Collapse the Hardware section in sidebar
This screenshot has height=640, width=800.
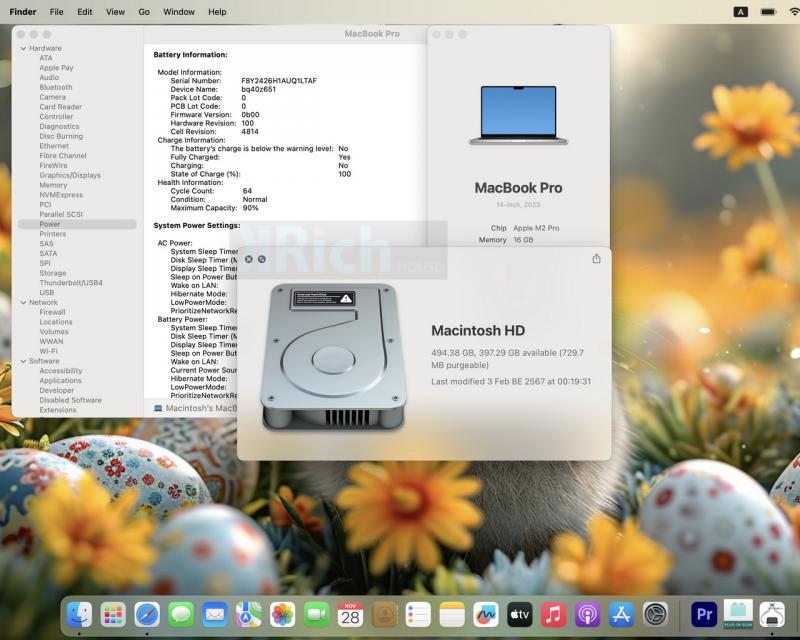(x=23, y=48)
